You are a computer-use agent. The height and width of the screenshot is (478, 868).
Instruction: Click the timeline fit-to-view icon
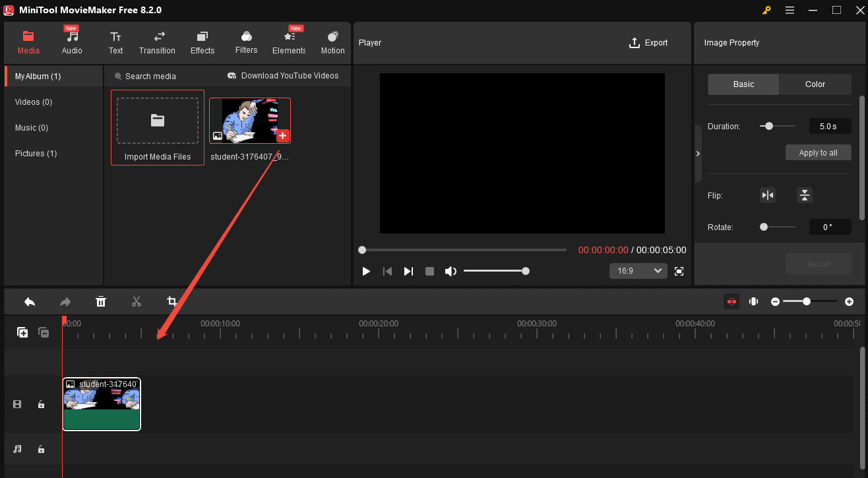[753, 301]
